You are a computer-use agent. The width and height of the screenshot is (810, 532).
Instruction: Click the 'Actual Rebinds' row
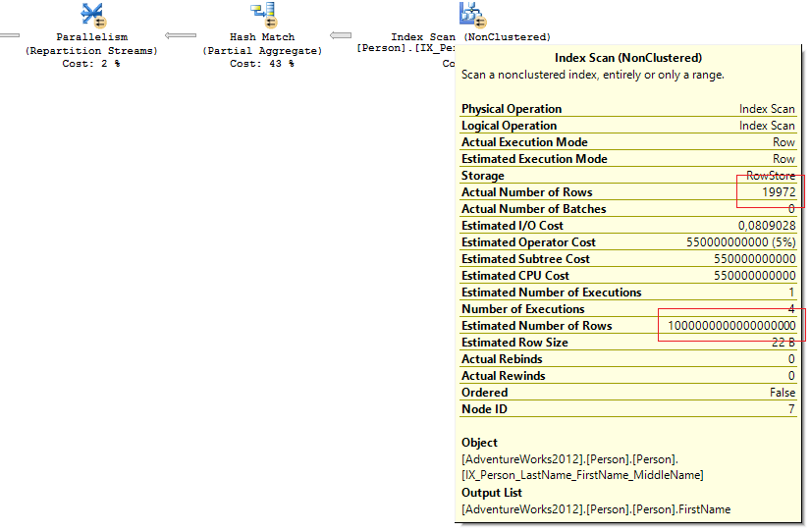pyautogui.click(x=628, y=359)
